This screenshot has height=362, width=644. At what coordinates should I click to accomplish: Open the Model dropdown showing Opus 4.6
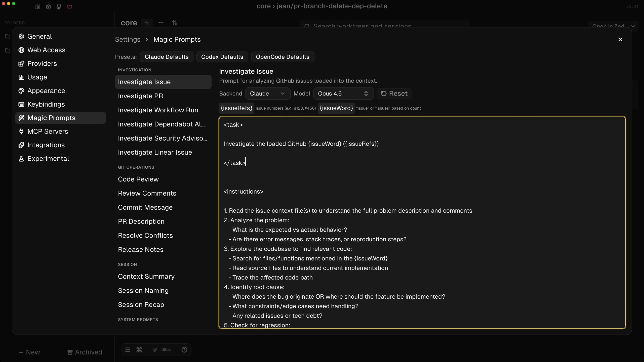[x=343, y=94]
